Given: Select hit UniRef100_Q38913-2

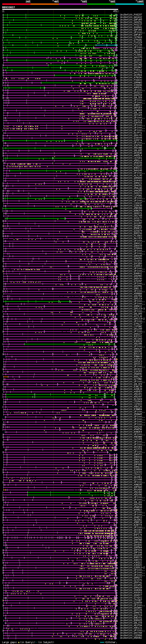Looking at the screenshot, I should (x=132, y=567).
